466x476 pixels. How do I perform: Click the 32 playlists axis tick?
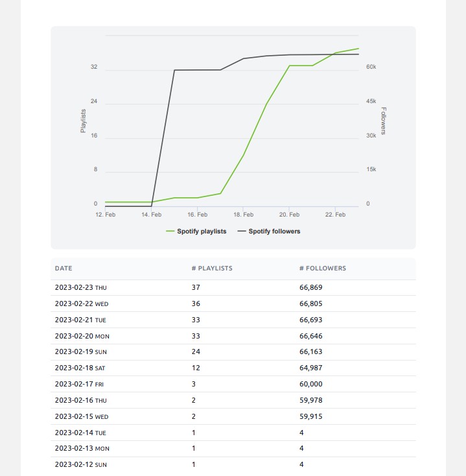coord(94,67)
